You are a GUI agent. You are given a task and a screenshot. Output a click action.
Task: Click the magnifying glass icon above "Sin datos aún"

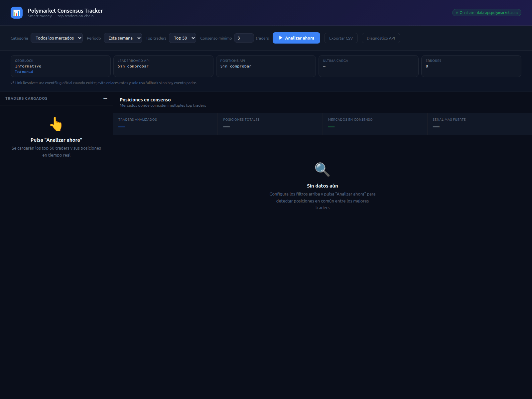[x=323, y=170]
